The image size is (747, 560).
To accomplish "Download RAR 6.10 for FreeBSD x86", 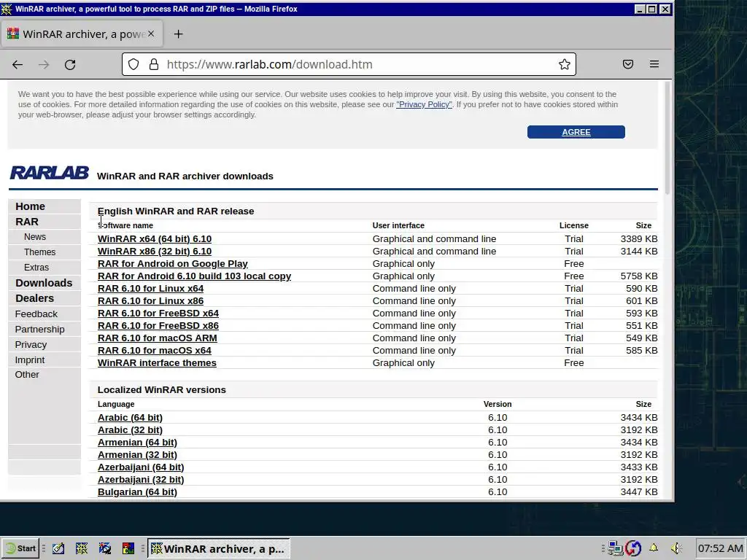I will click(158, 326).
